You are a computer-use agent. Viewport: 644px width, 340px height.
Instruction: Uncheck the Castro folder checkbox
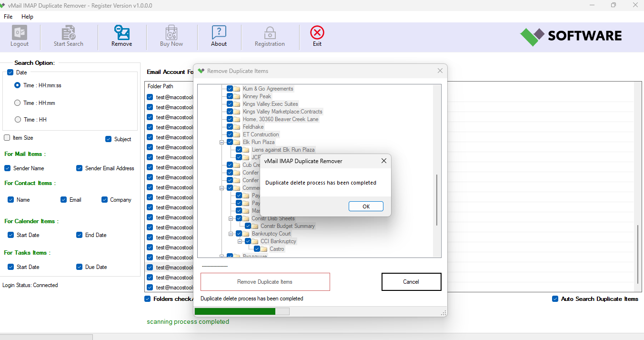[x=257, y=249]
